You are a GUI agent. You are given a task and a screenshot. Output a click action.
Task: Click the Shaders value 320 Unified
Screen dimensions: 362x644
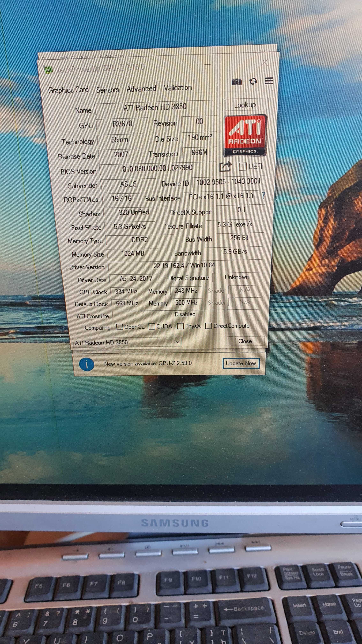click(134, 212)
